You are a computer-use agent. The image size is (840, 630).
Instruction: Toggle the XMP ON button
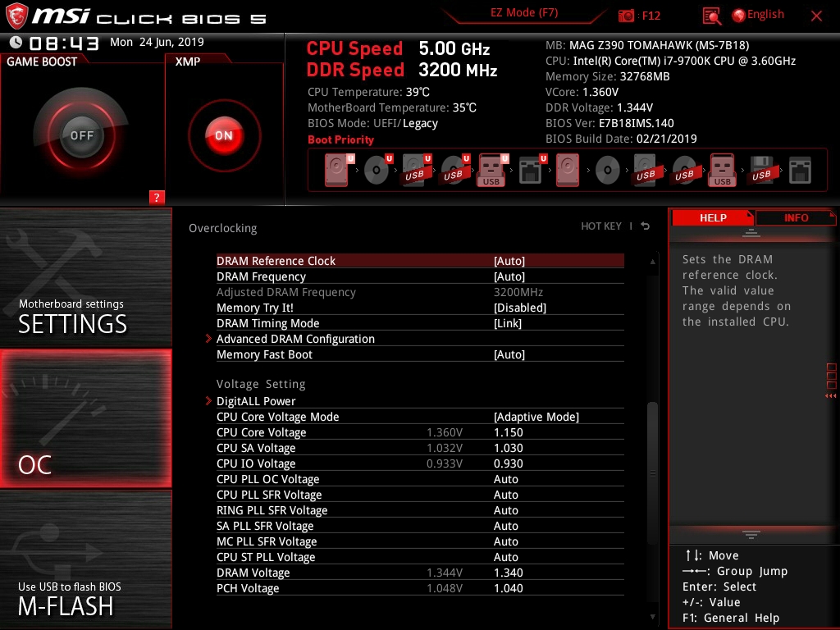point(224,135)
